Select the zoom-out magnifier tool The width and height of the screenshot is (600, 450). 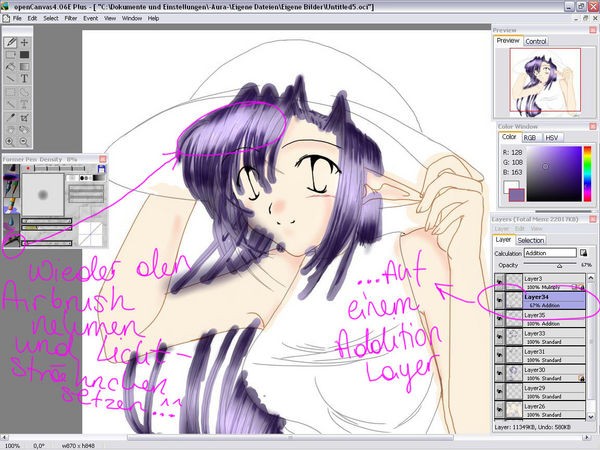click(x=24, y=141)
